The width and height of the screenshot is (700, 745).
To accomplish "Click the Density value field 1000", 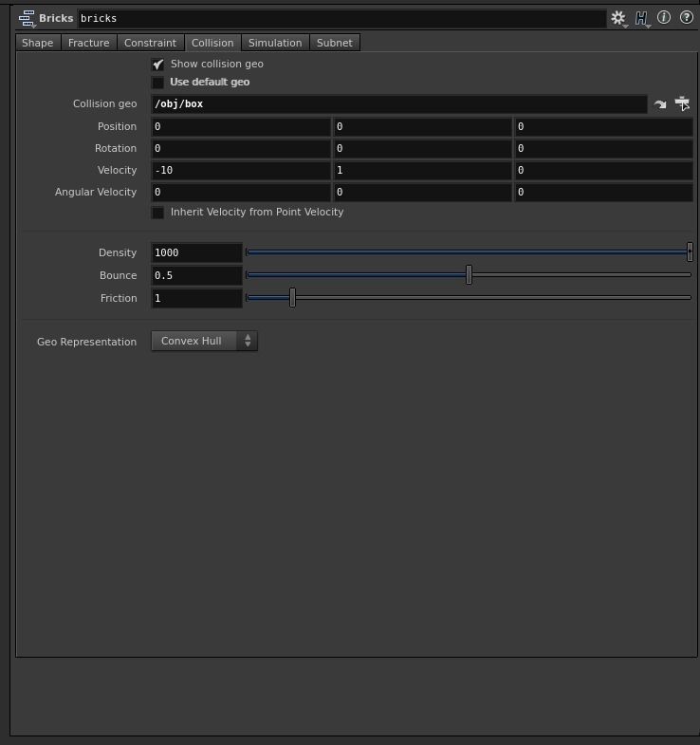I will (x=196, y=252).
